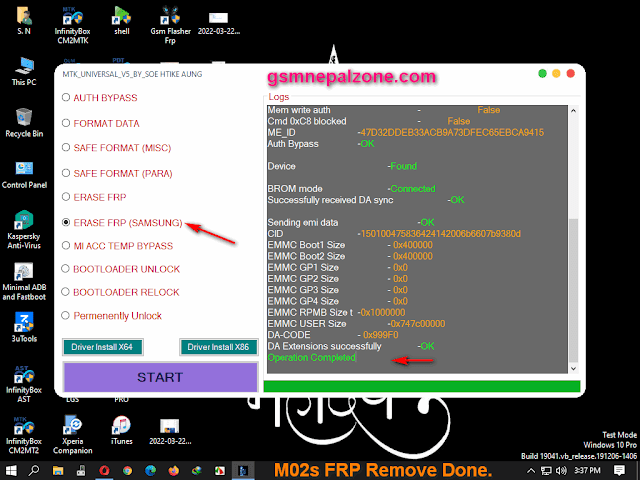Open This PC desktop icon
This screenshot has width=640, height=480.
(24, 72)
